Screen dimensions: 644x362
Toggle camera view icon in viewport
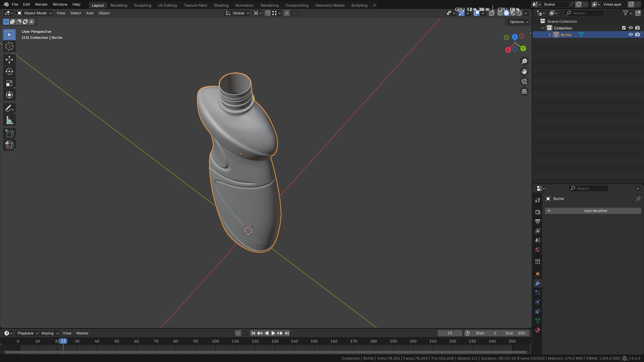coord(524,81)
